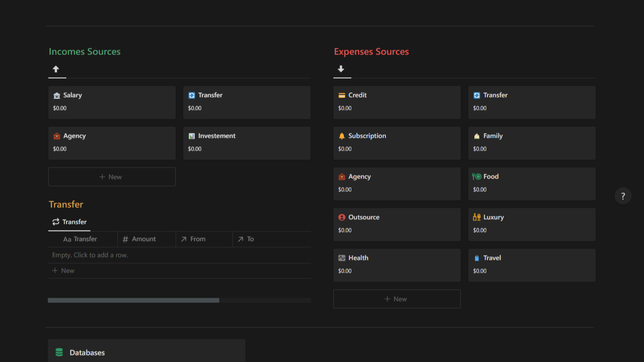Viewport: 644px width, 362px height.
Task: Click the income Transfer card icon
Action: [192, 96]
